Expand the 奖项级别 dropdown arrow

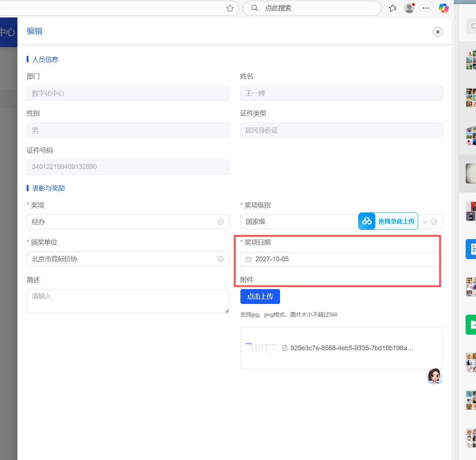(x=425, y=222)
